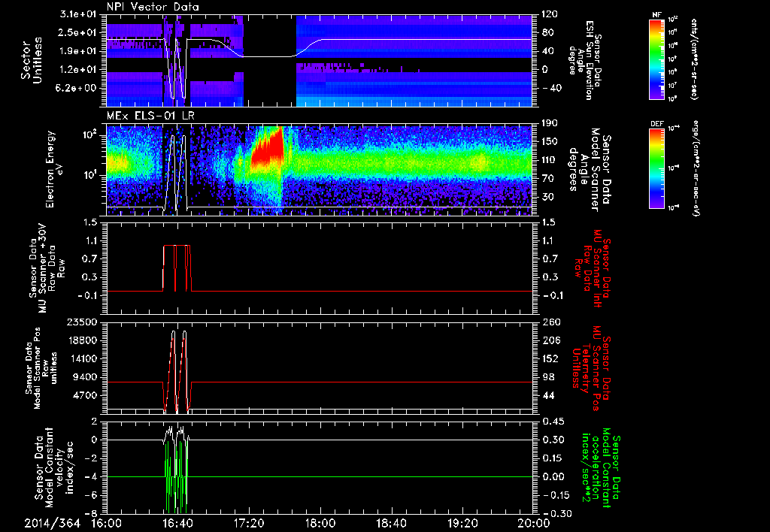Click the red electron burst in ELS spectrogram
This screenshot has height=532, width=770.
[268, 147]
